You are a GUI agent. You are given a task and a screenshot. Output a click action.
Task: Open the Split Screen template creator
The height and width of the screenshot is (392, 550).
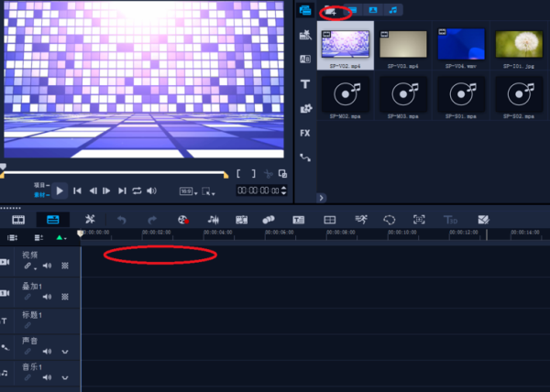pyautogui.click(x=330, y=220)
